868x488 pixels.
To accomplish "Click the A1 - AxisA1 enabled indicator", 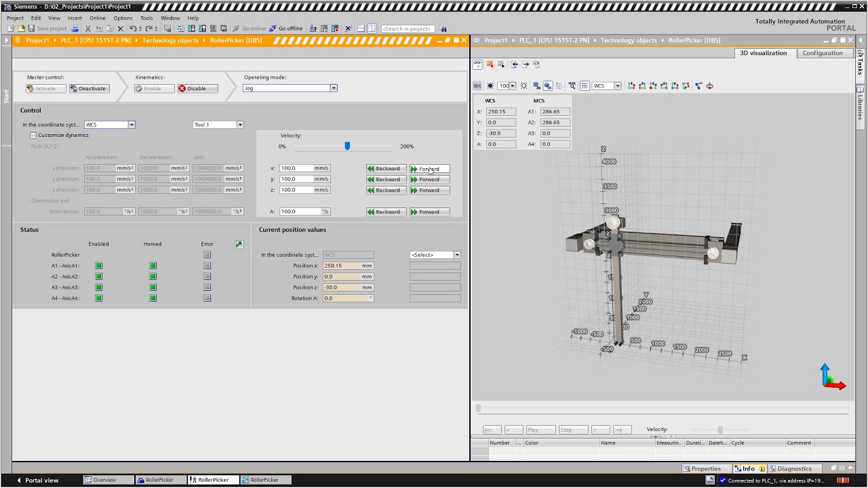I will (x=98, y=266).
